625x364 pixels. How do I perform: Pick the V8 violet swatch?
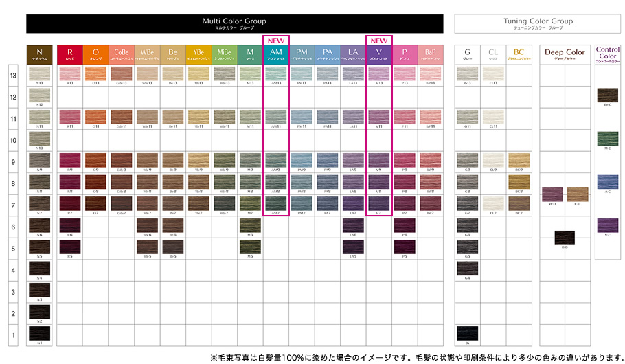[x=378, y=182]
